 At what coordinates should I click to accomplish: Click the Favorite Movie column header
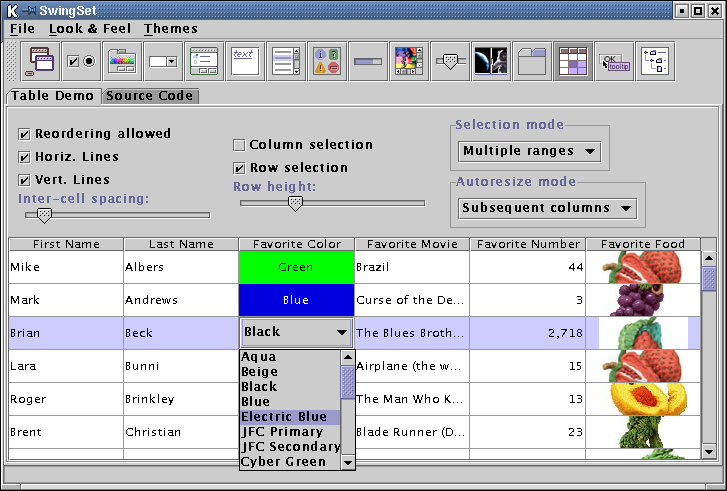[x=412, y=244]
